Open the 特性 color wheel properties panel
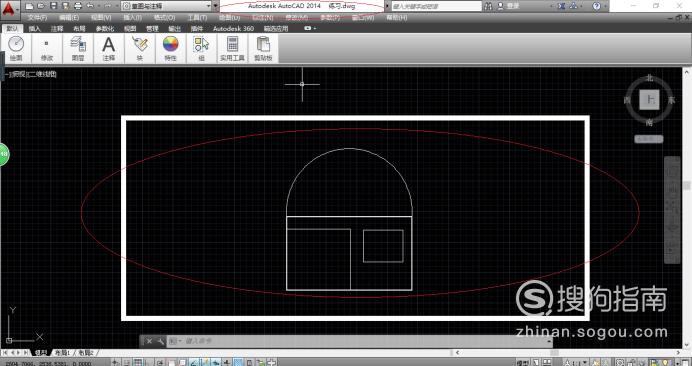 point(170,49)
